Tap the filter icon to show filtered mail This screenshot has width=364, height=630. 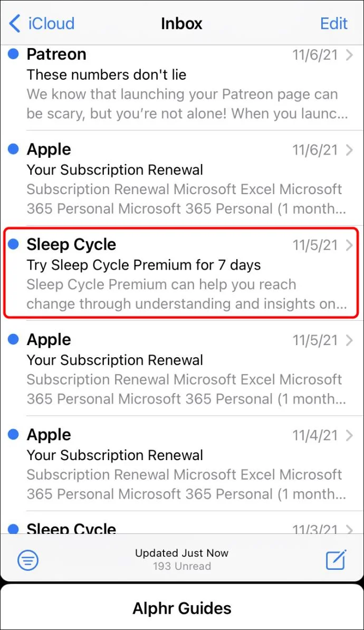(28, 560)
